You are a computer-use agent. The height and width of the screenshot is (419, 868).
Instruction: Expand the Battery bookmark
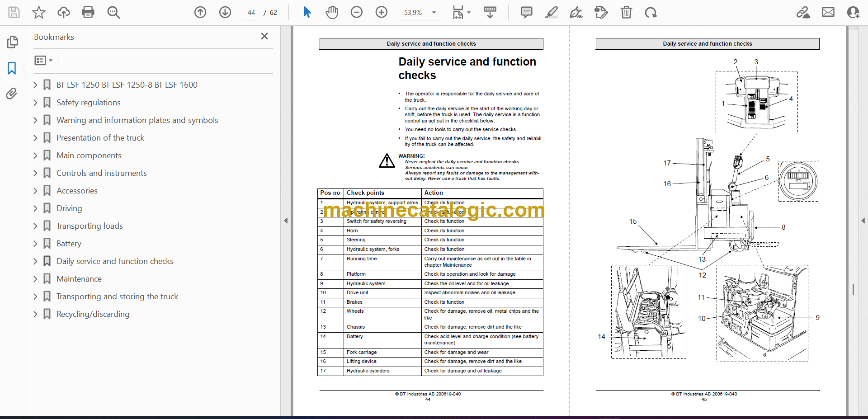pos(35,244)
